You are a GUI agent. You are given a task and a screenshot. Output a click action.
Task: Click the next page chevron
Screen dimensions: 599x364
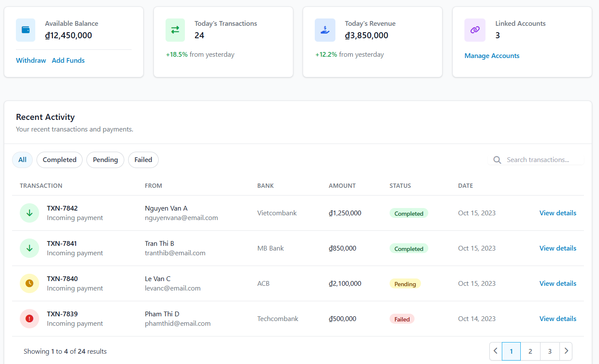(x=566, y=351)
